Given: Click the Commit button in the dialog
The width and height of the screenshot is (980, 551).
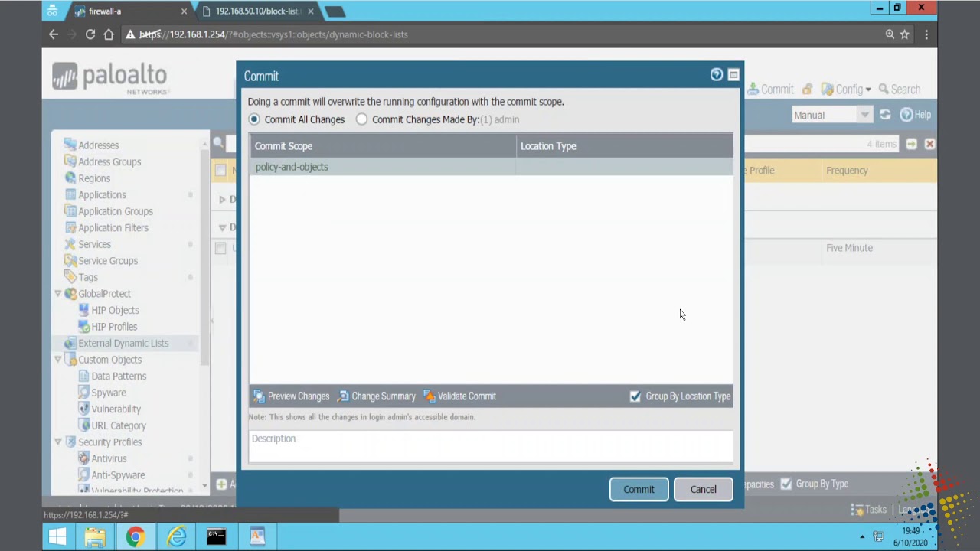Looking at the screenshot, I should click(x=639, y=489).
